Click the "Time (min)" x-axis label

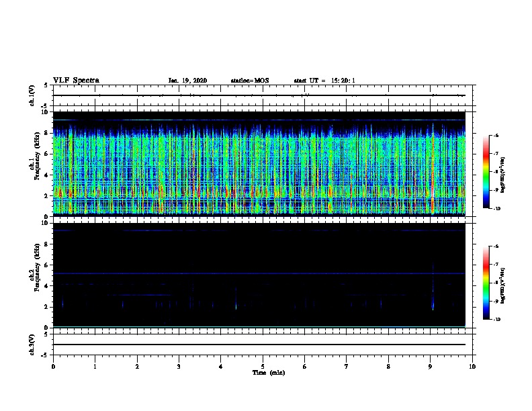click(x=269, y=373)
